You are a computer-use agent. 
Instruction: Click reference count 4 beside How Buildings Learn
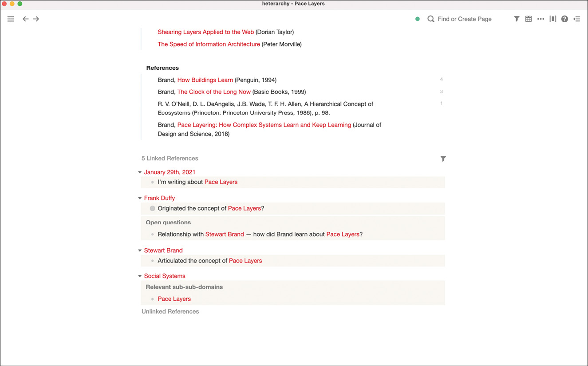[x=441, y=80]
